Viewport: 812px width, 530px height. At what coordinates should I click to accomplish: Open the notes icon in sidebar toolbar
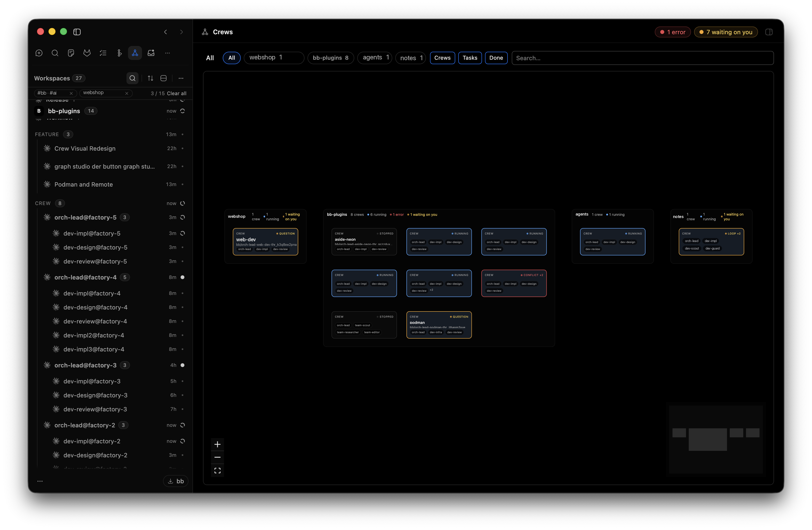click(71, 53)
